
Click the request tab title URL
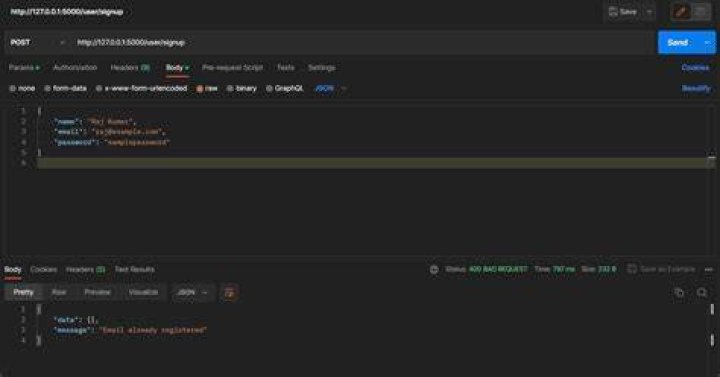(67, 12)
